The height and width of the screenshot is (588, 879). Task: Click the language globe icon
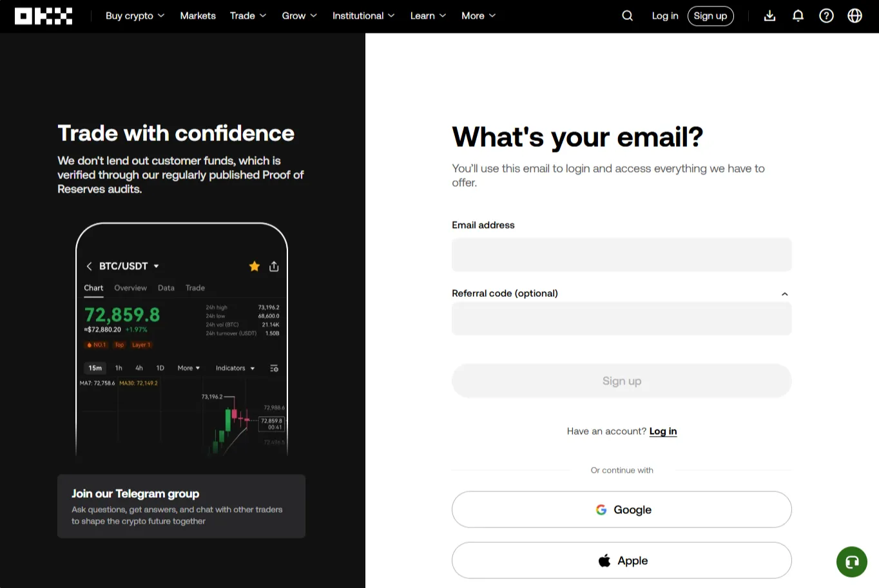[x=855, y=15]
